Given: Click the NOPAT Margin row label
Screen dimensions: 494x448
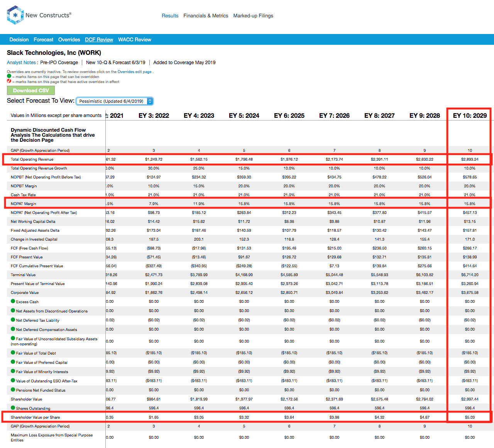Looking at the screenshot, I should click(x=23, y=204).
